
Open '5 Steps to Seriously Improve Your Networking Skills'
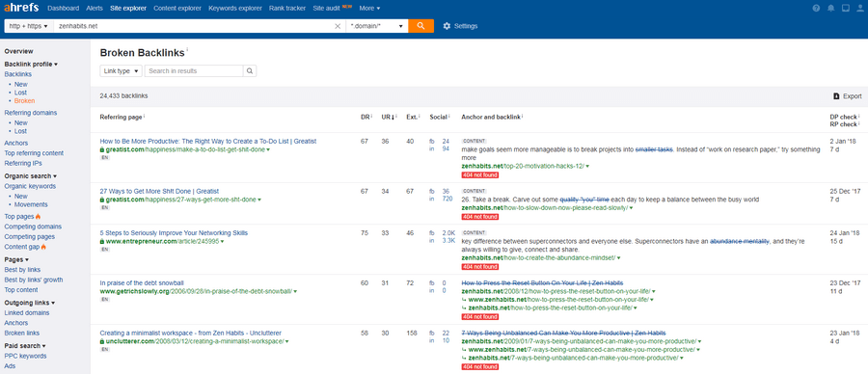point(174,233)
